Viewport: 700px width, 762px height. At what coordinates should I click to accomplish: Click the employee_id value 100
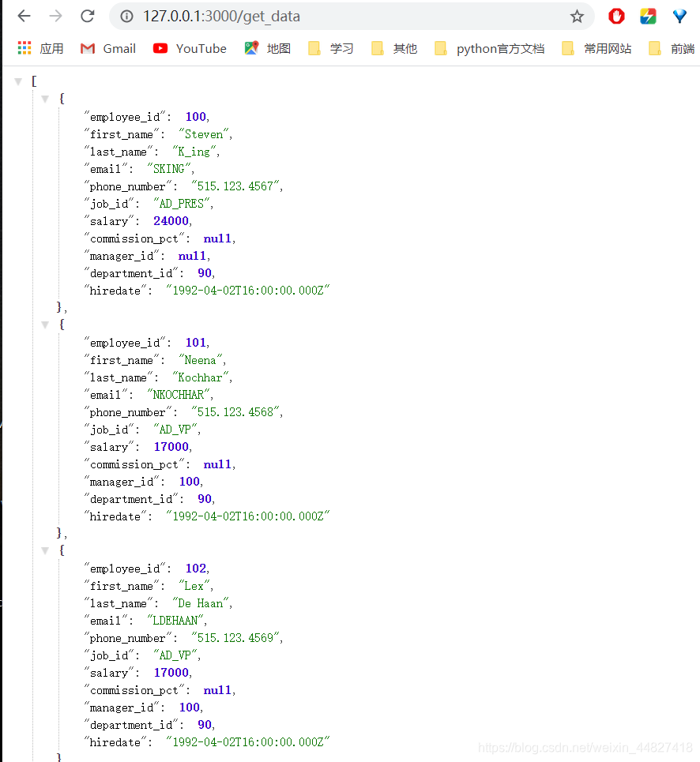196,117
